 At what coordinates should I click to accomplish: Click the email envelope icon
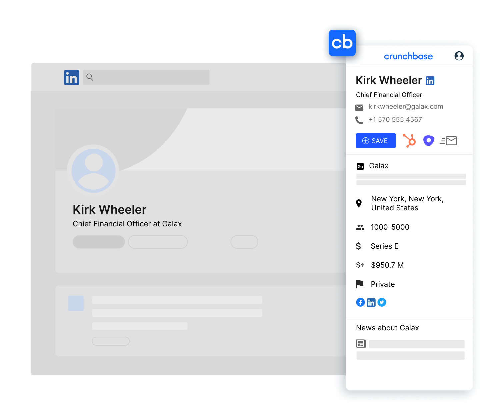359,107
